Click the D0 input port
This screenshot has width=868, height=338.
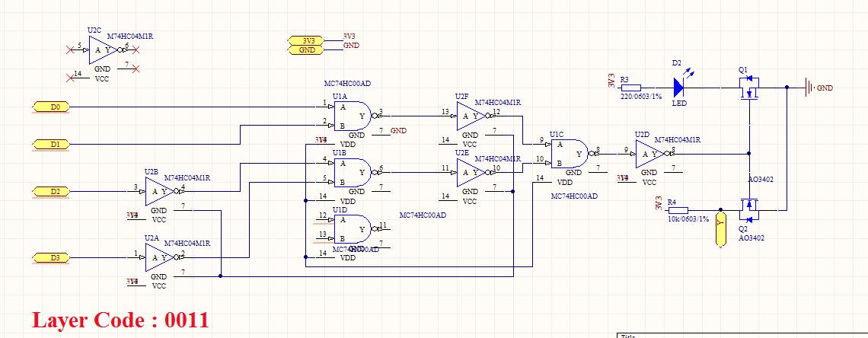point(52,107)
